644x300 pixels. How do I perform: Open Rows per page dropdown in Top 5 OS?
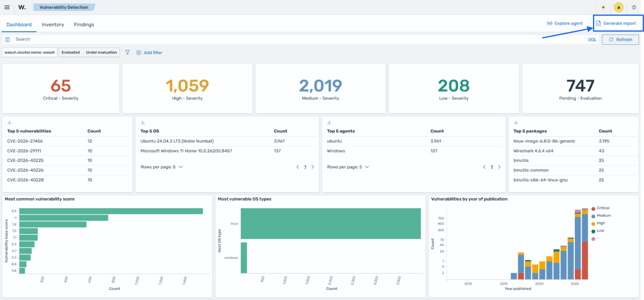click(x=161, y=167)
